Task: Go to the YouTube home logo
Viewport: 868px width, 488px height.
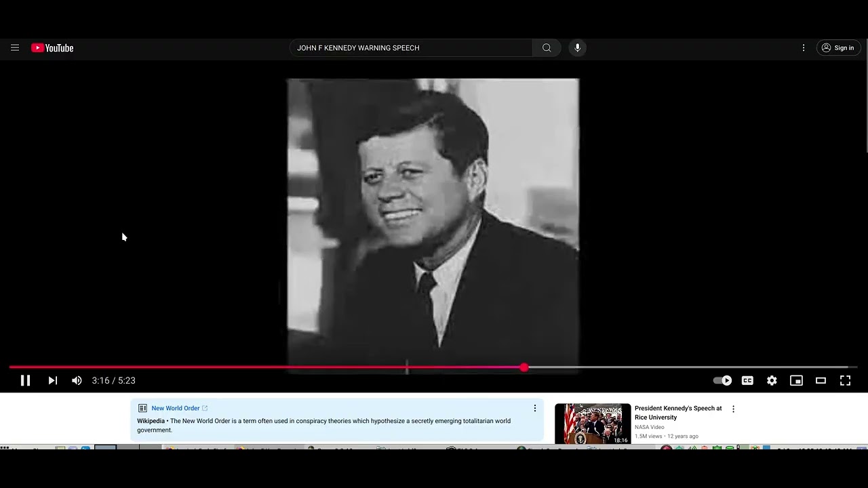Action: 52,47
